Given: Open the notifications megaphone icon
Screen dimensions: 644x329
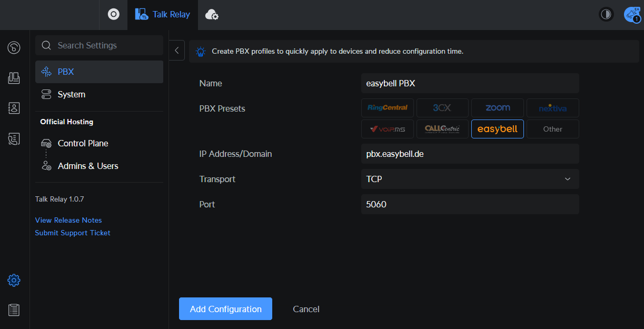Looking at the screenshot, I should pyautogui.click(x=631, y=15).
